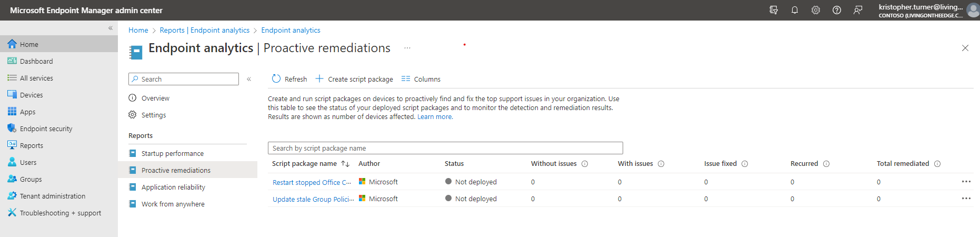Viewport: 980px width, 237px height.
Task: Click the Refresh toolbar button
Action: point(289,79)
